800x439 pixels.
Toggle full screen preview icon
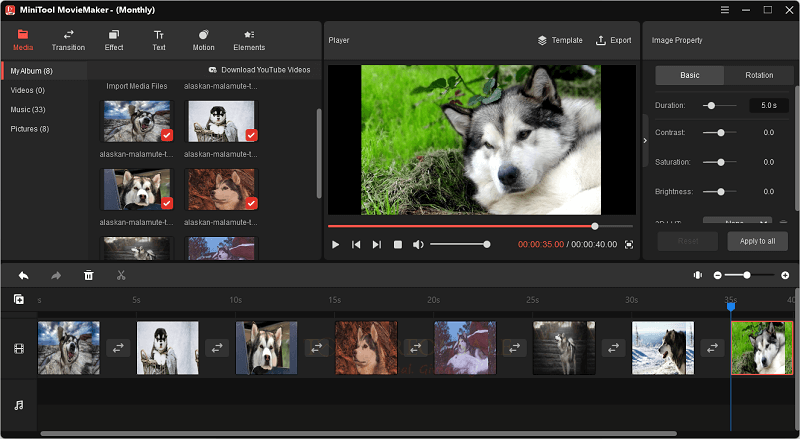click(x=629, y=245)
